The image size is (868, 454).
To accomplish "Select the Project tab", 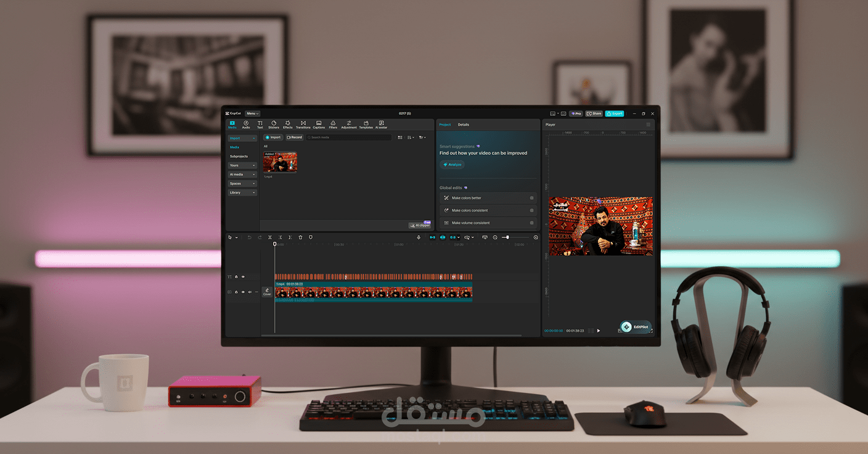I will tap(444, 125).
